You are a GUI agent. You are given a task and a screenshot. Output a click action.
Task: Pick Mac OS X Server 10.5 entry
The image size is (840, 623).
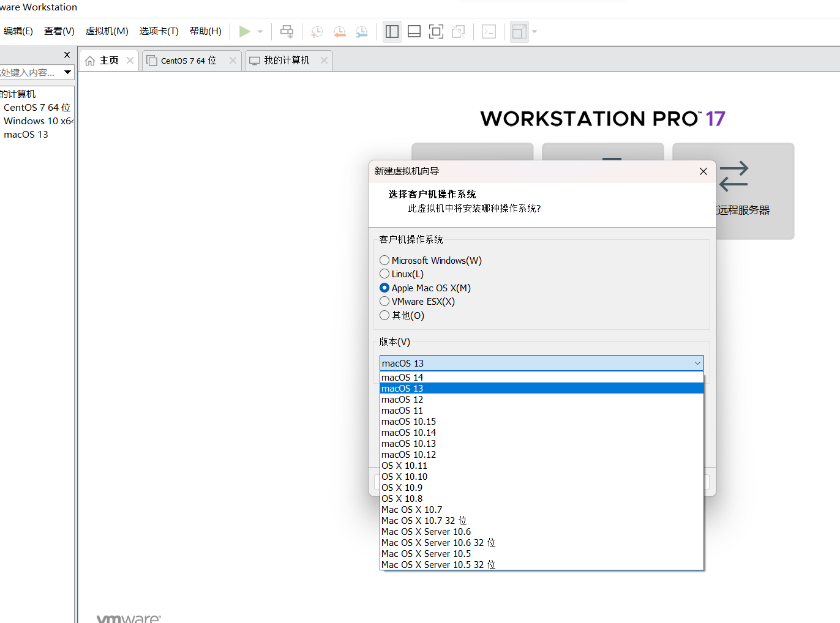pos(542,554)
